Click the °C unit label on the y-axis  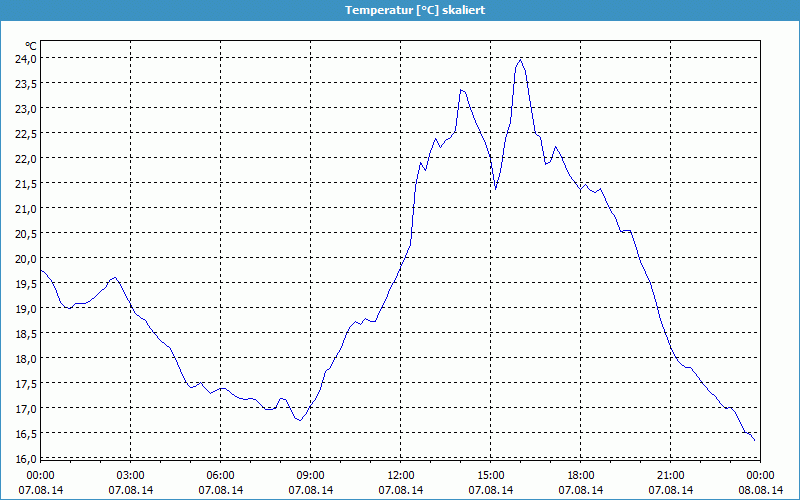tap(30, 45)
